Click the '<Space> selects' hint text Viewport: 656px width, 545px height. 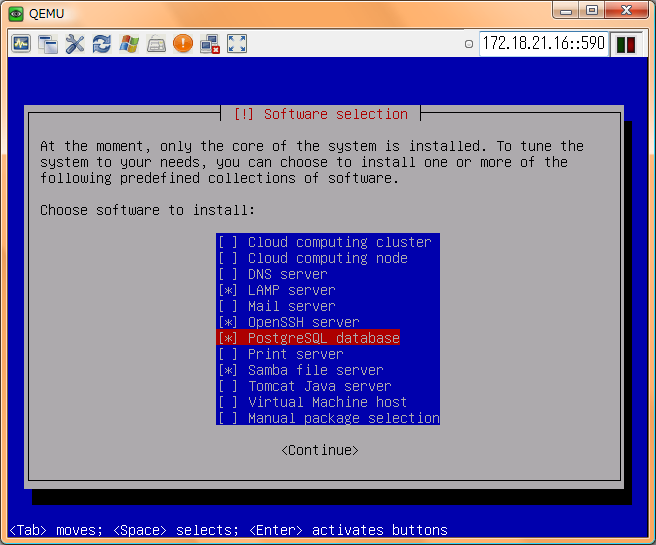(176, 530)
